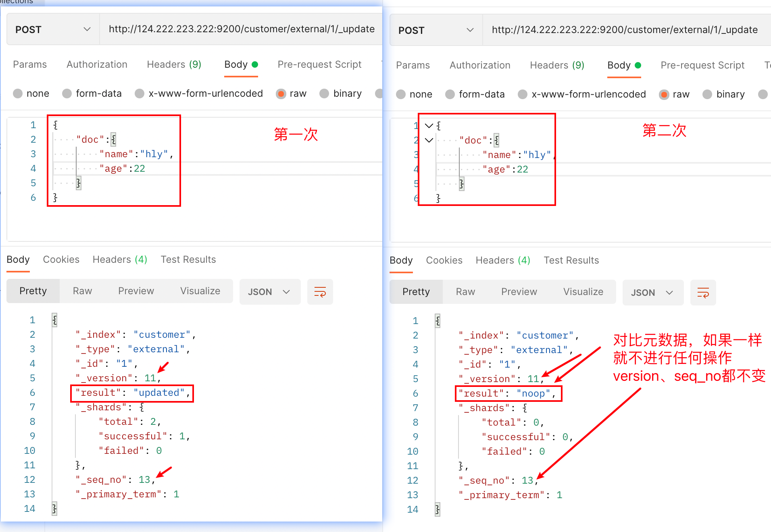Open the JSON format dropdown in right response
The image size is (771, 532).
point(652,293)
